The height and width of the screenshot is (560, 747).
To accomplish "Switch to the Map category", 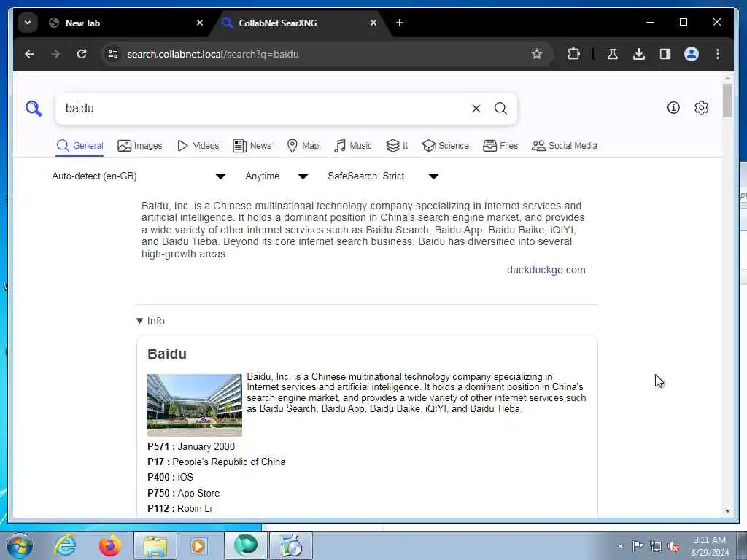I will (x=303, y=146).
